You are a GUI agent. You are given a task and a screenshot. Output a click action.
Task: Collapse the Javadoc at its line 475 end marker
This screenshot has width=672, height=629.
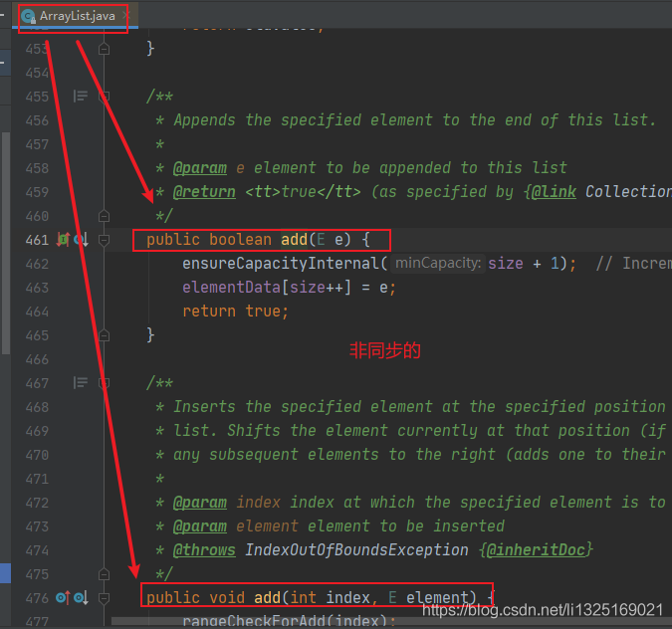coord(104,573)
